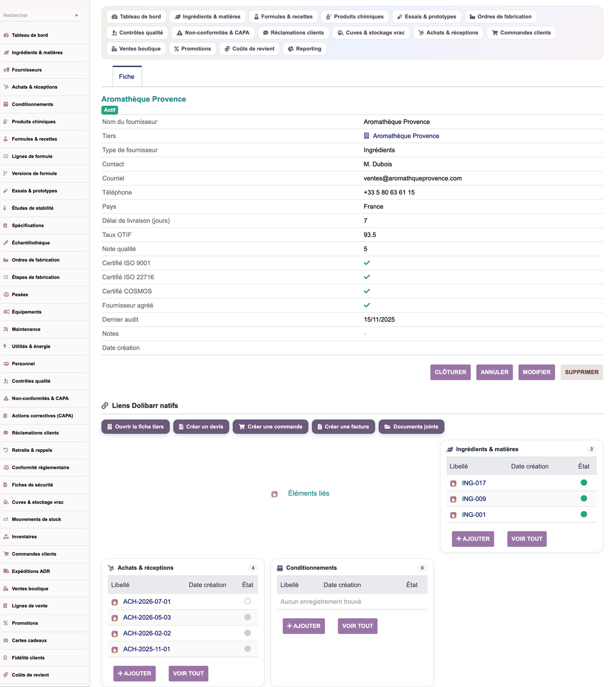616x687 pixels.
Task: Open Non-conformités & CAPA in top navigation
Action: pos(213,32)
